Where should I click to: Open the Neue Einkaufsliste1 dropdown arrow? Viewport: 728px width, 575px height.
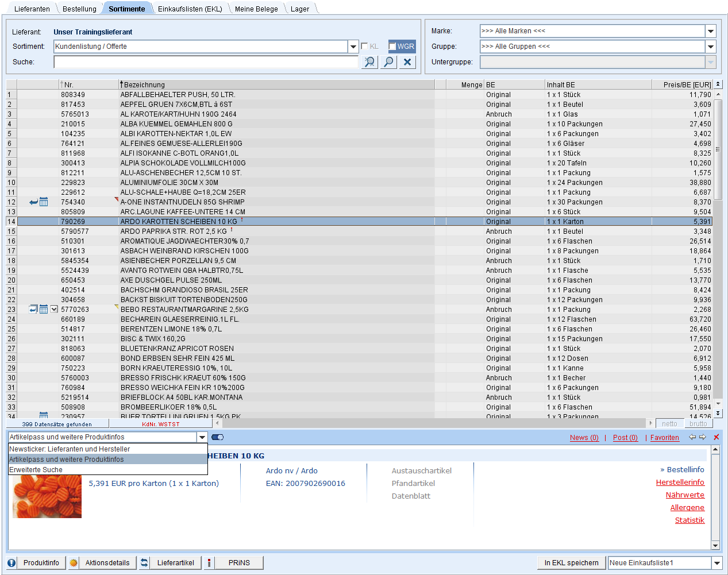(717, 563)
